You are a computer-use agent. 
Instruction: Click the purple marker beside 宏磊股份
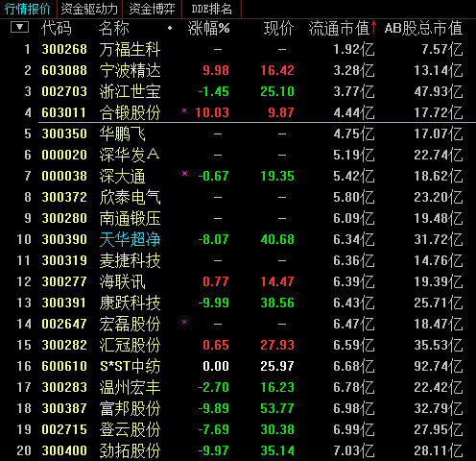click(x=184, y=322)
